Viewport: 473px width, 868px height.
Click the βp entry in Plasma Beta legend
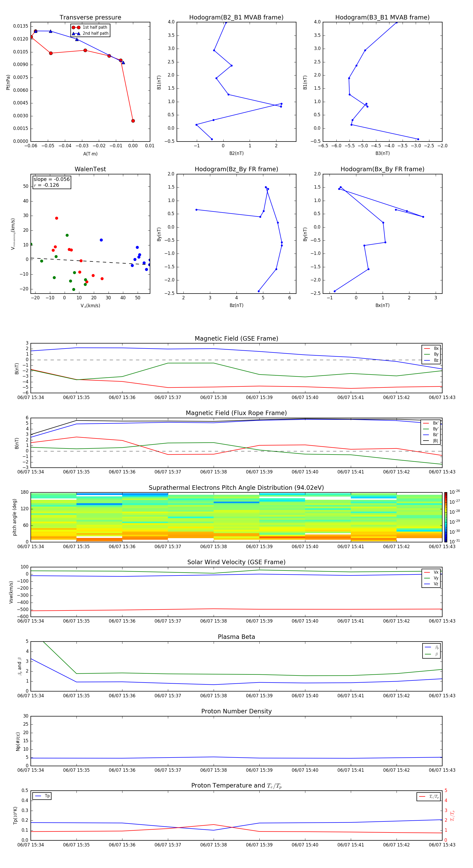coord(432,647)
